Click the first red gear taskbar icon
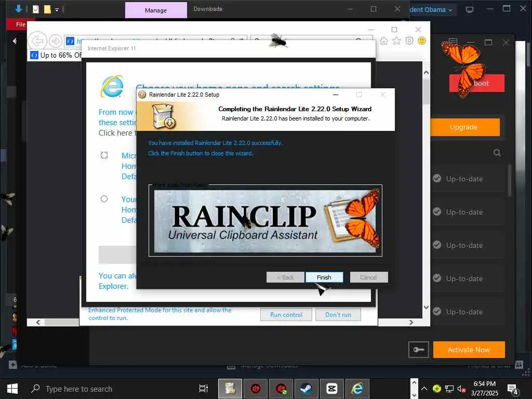This screenshot has width=532, height=399. (256, 389)
